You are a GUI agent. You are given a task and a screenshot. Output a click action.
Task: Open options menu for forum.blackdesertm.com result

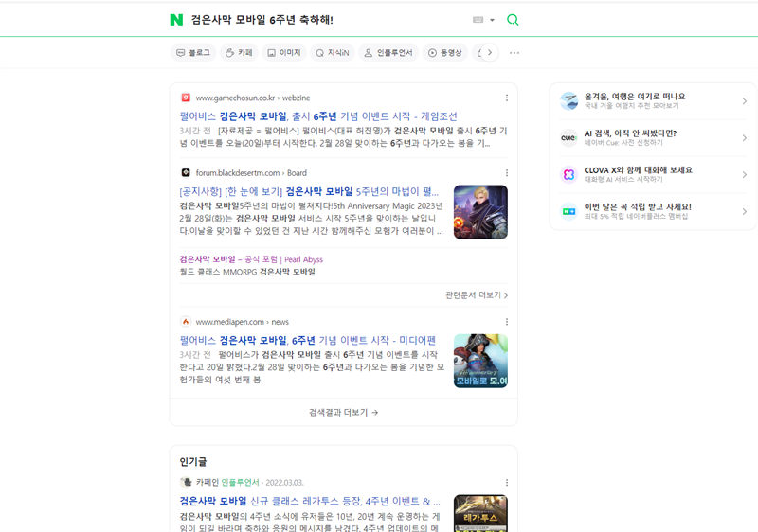coord(507,173)
